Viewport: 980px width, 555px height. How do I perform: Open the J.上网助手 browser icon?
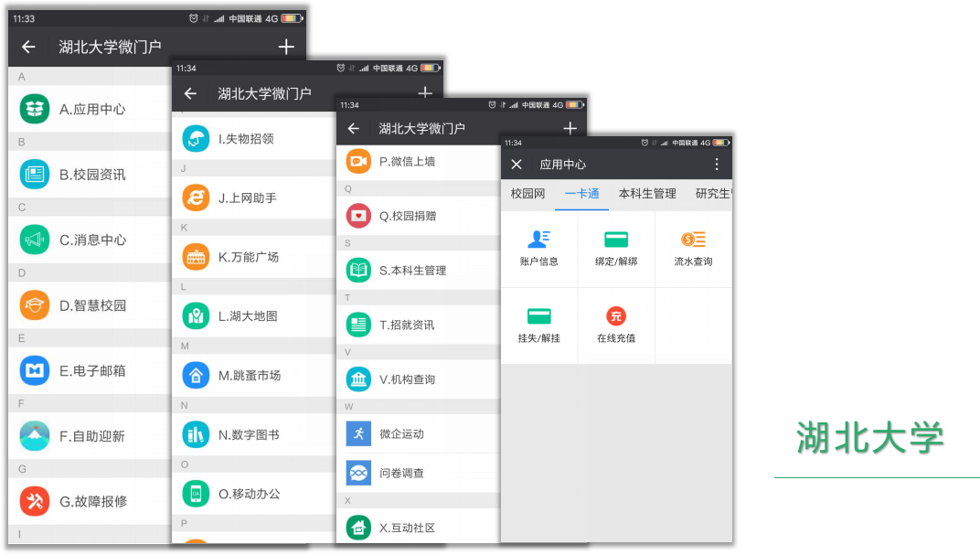pyautogui.click(x=196, y=198)
